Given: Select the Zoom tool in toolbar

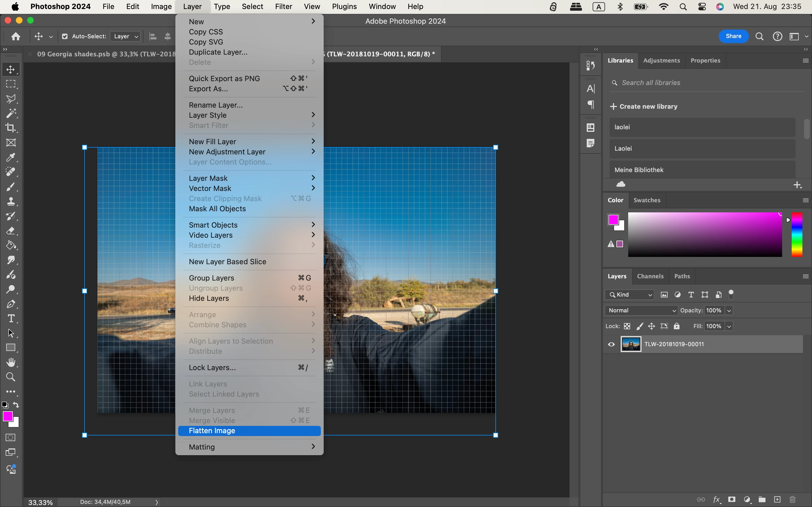Looking at the screenshot, I should click(11, 377).
